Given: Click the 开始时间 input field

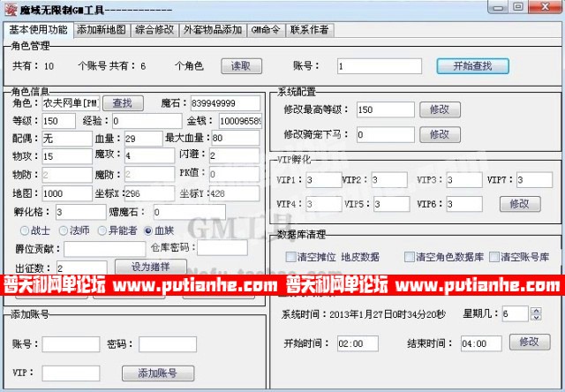Looking at the screenshot, I should click(358, 343).
